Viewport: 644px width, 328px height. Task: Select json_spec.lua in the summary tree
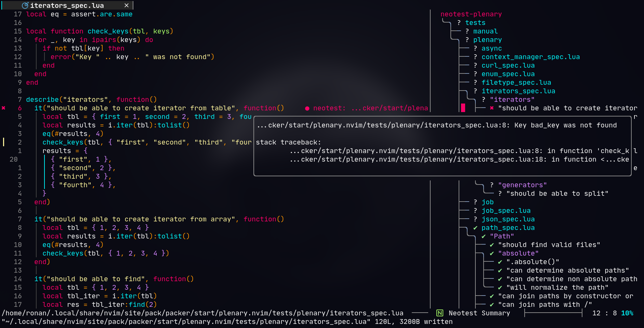click(508, 219)
